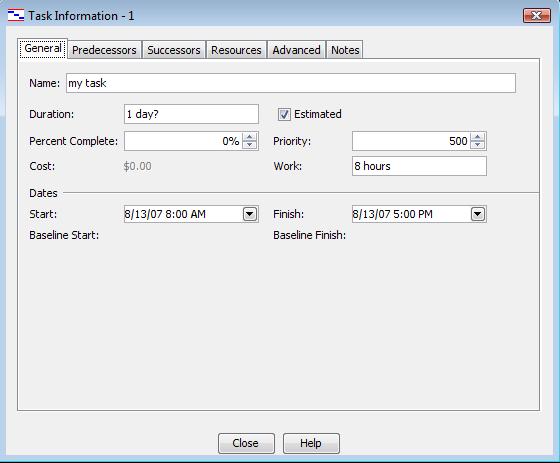The width and height of the screenshot is (560, 463).
Task: Click the Baseline Finish label
Action: pos(309,235)
